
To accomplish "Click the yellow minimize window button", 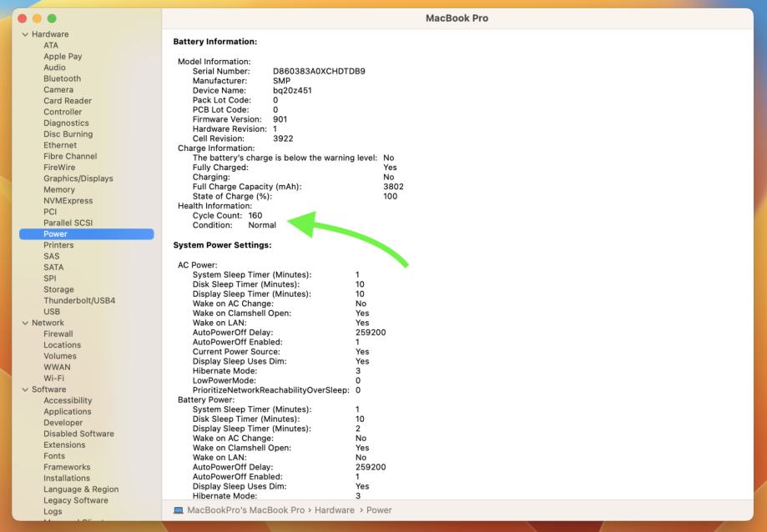I will [38, 18].
